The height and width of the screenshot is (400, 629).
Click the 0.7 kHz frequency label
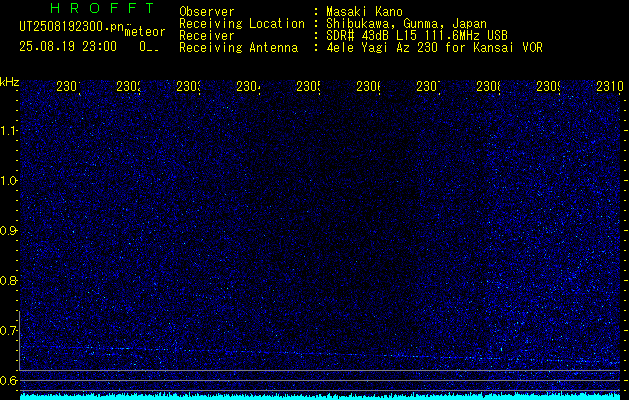pyautogui.click(x=9, y=330)
